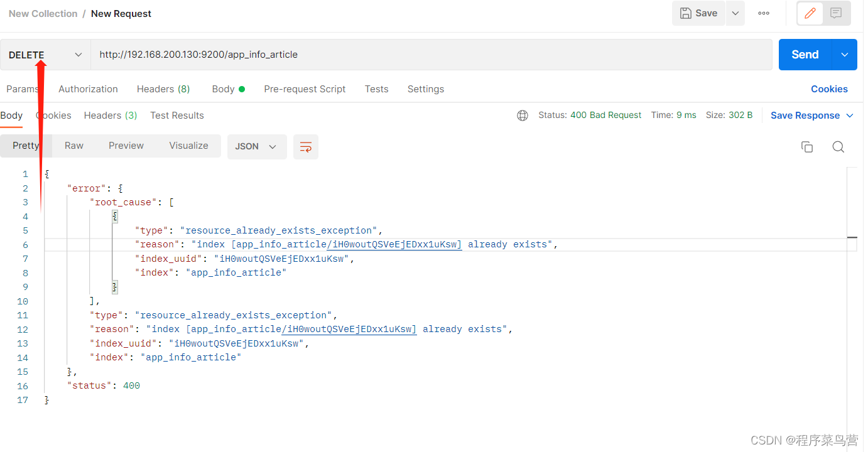Expand the Save Response dropdown chevron
The width and height of the screenshot is (868, 452).
point(850,116)
